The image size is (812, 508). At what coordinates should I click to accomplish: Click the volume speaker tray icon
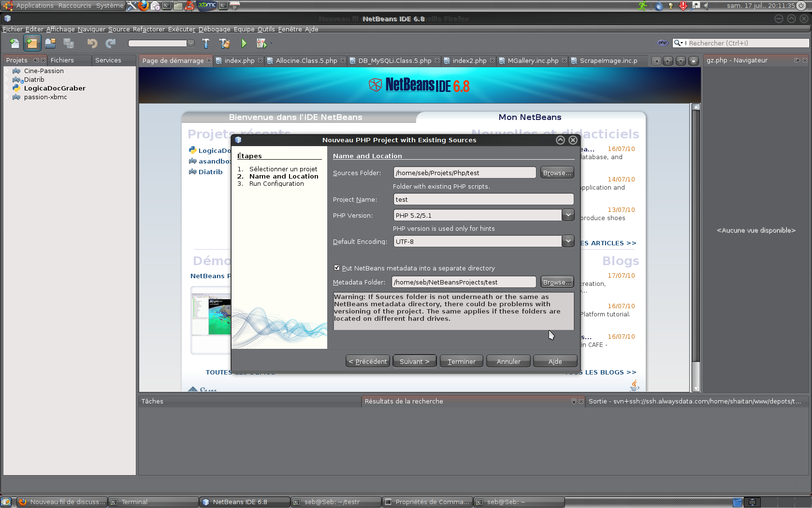(x=707, y=6)
